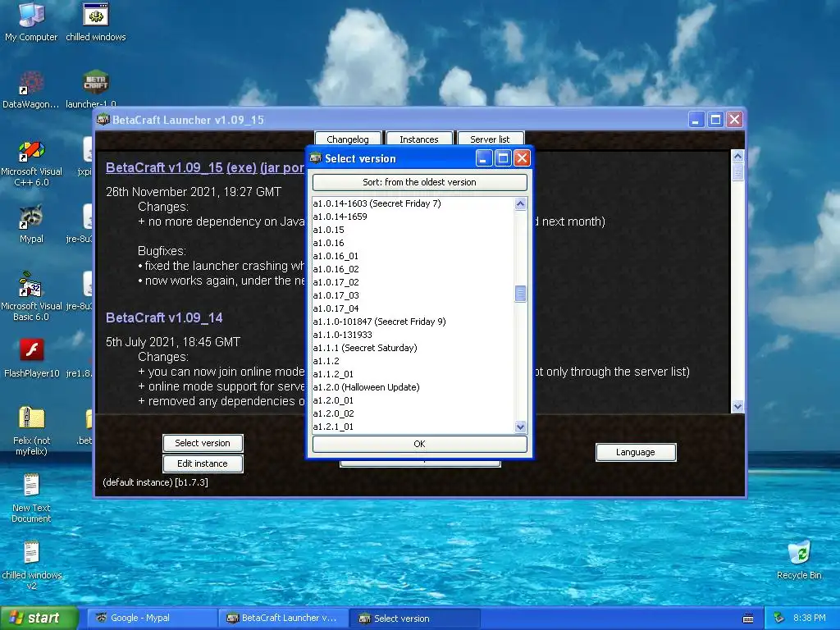Open Microsoft Visual C++ 6.0 shortcut
Screen dimensions: 840x630
click(31, 163)
